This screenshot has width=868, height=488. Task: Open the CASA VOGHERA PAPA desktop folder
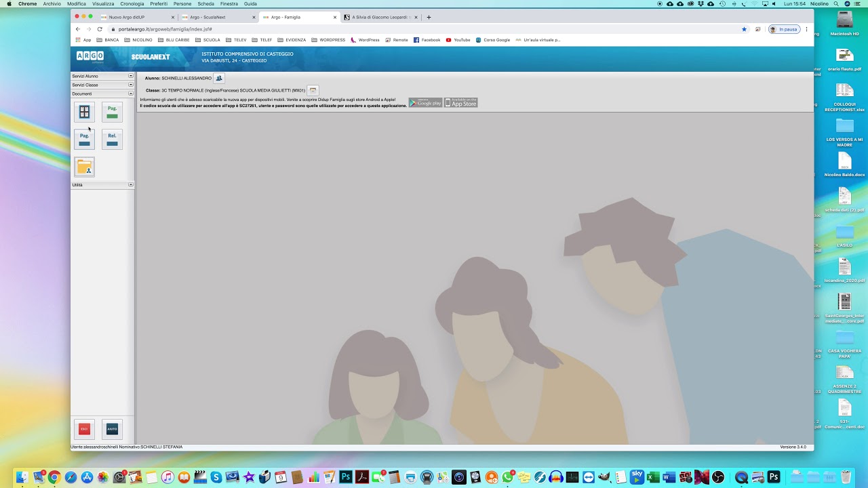844,344
